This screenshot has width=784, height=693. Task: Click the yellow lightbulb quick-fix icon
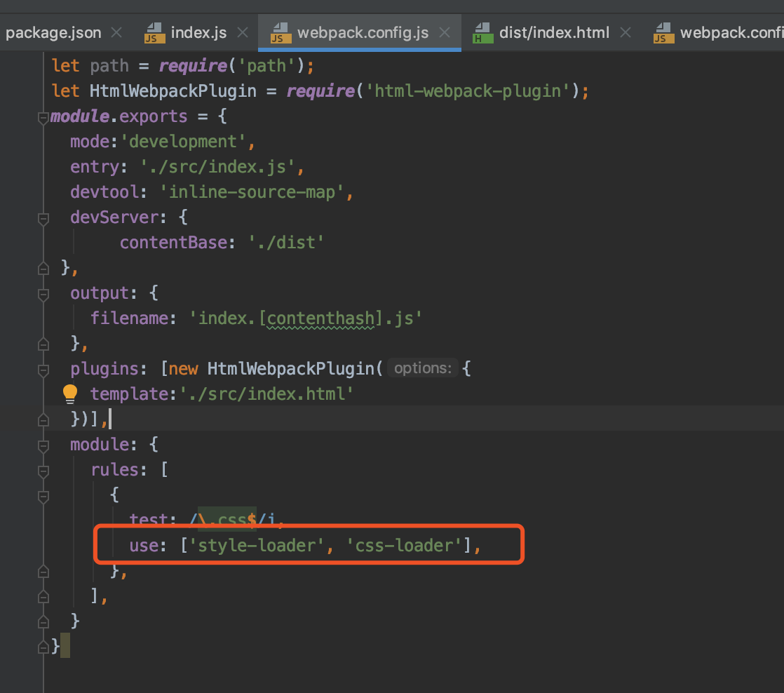click(x=70, y=394)
